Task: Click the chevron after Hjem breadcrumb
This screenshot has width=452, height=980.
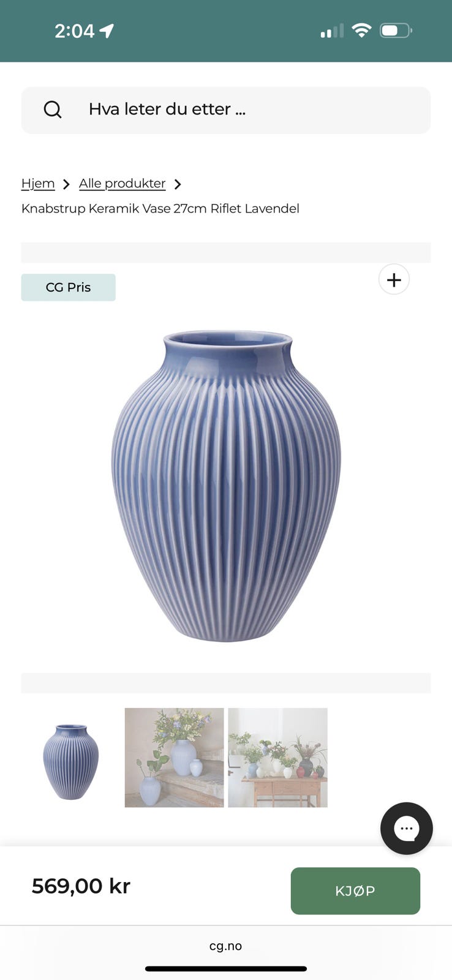Action: click(x=66, y=184)
